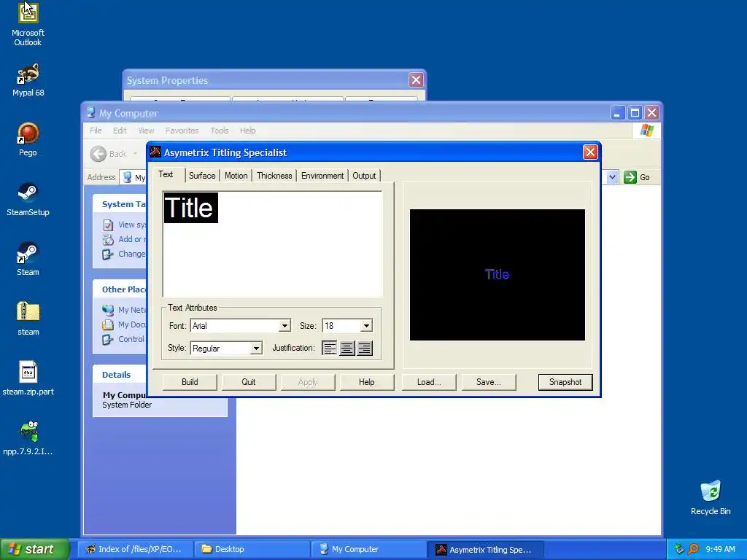Image resolution: width=747 pixels, height=560 pixels.
Task: Open Favorites menu in My Computer
Action: (x=182, y=131)
